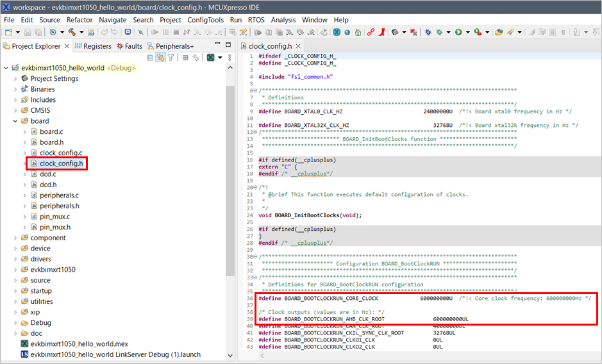Select the dcd.c file in tree

(47, 174)
